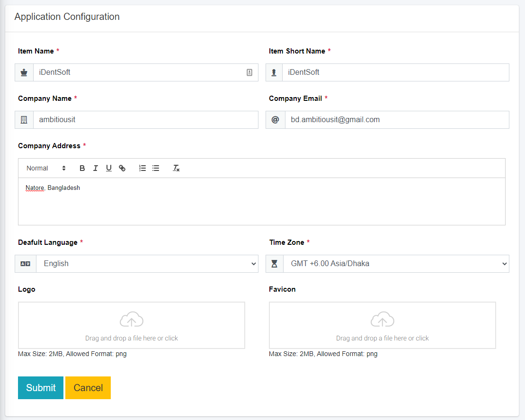Focus the Item Short Name field
525x420 pixels.
click(395, 72)
